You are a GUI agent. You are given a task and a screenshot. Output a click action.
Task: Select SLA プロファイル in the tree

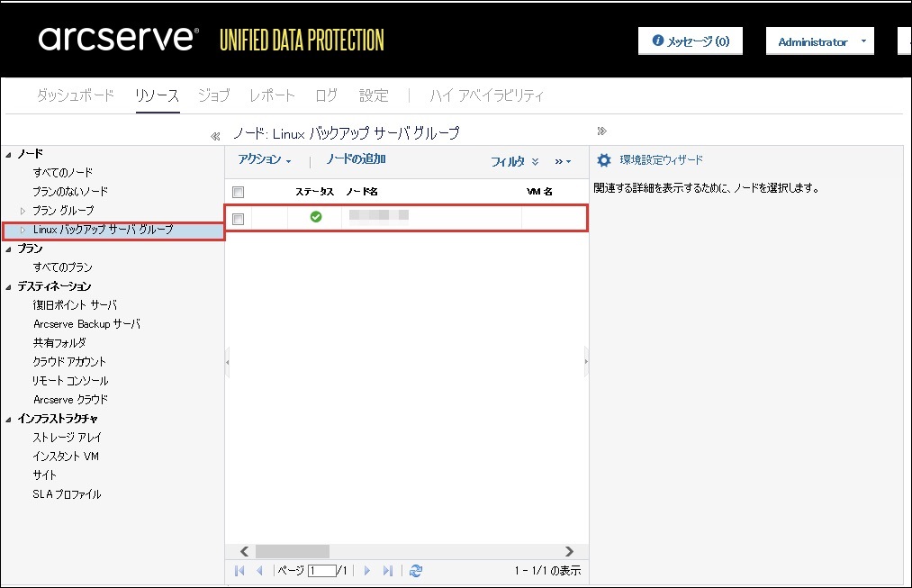[67, 494]
